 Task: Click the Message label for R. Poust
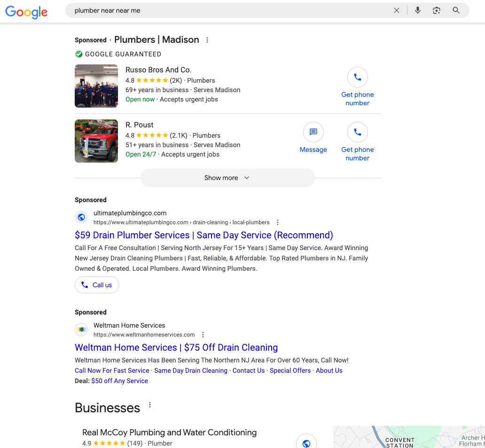(313, 150)
